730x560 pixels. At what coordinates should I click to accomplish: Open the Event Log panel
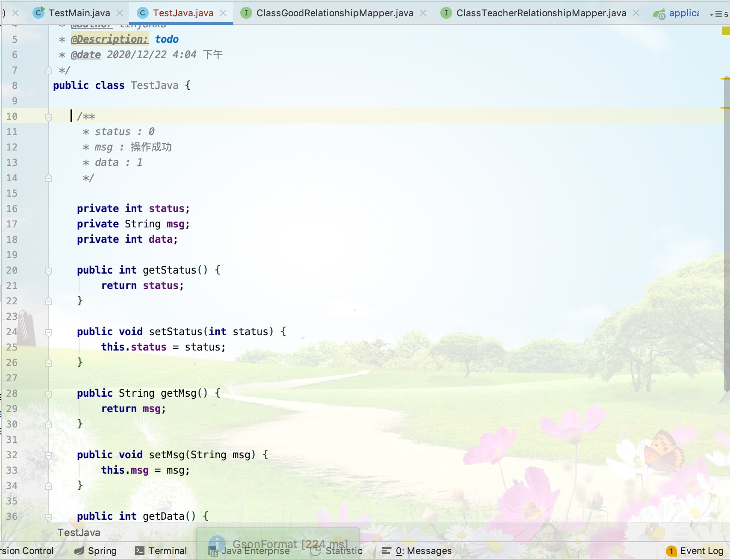pyautogui.click(x=695, y=551)
